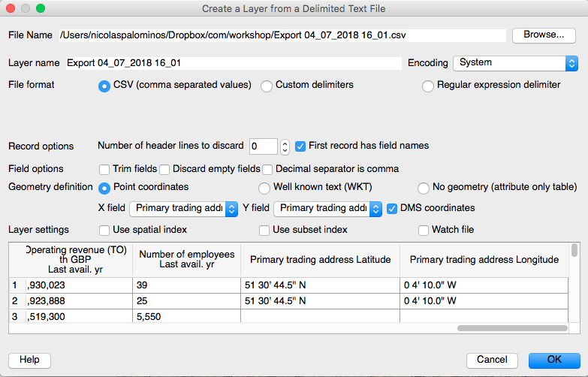The height and width of the screenshot is (377, 588).
Task: Focus the File Name path field
Action: (x=282, y=35)
